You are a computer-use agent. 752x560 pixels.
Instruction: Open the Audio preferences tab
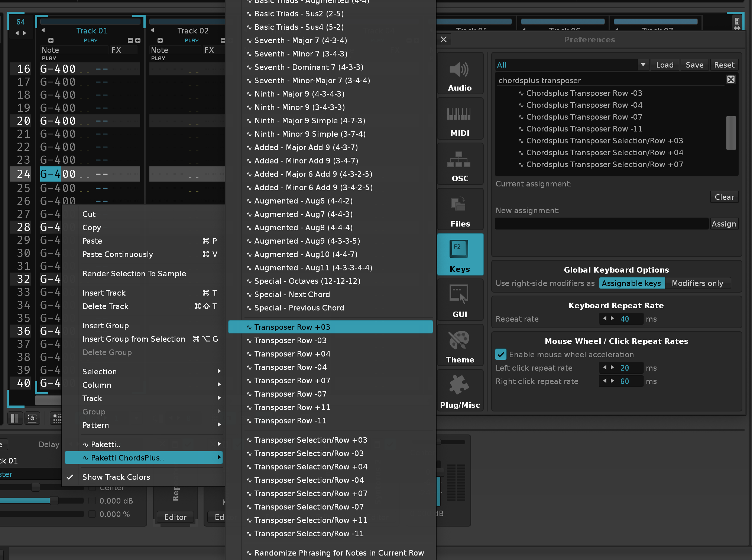(x=460, y=74)
